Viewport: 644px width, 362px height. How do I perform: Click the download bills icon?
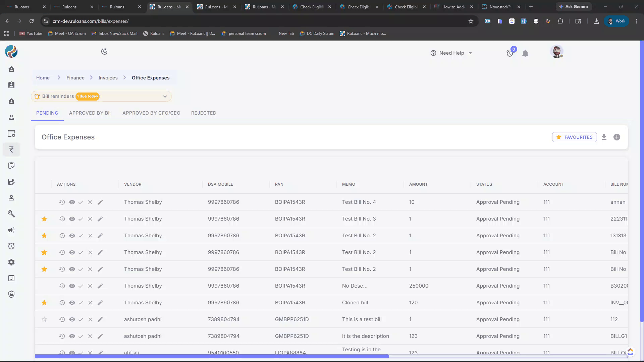coord(604,137)
